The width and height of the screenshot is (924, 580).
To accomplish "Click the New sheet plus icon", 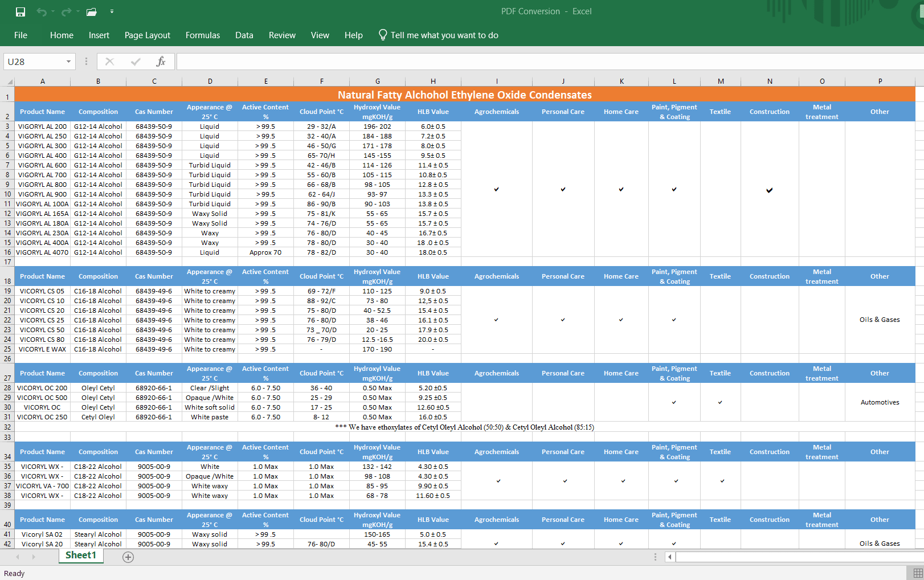I will point(128,557).
